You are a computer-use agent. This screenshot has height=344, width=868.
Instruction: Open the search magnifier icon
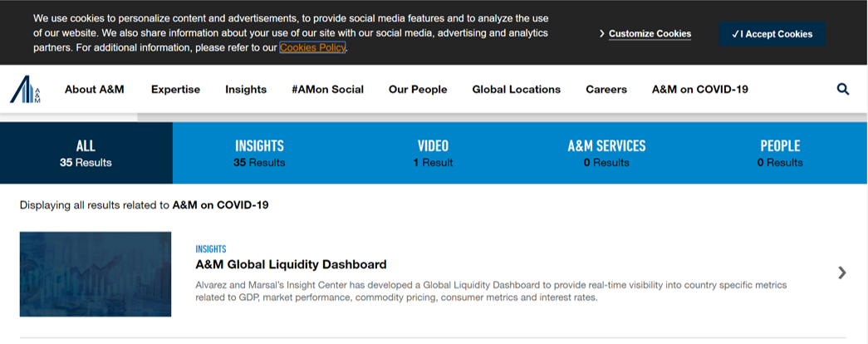click(x=843, y=90)
